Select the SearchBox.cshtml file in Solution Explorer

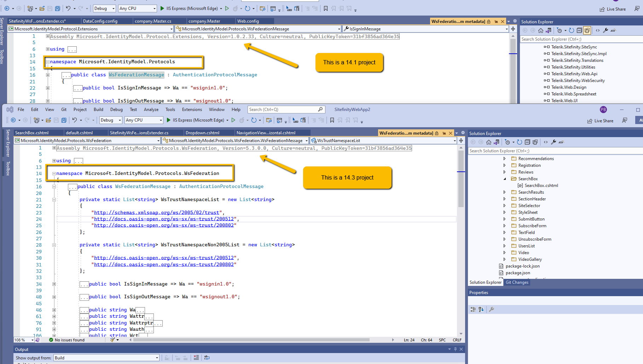pyautogui.click(x=541, y=186)
